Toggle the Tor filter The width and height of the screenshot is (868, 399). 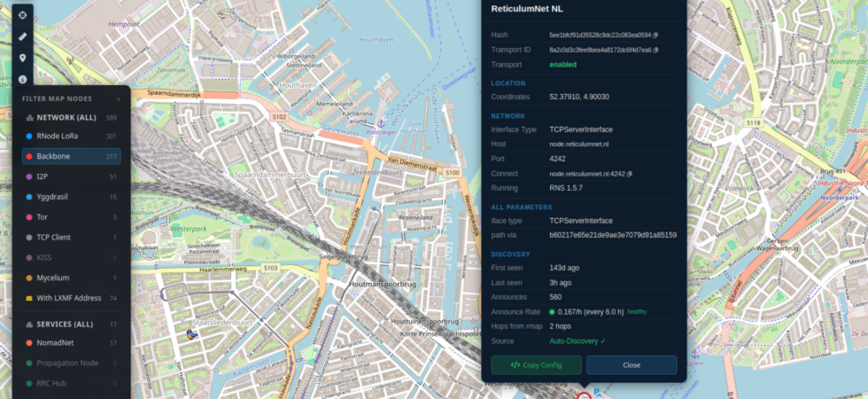coord(72,217)
